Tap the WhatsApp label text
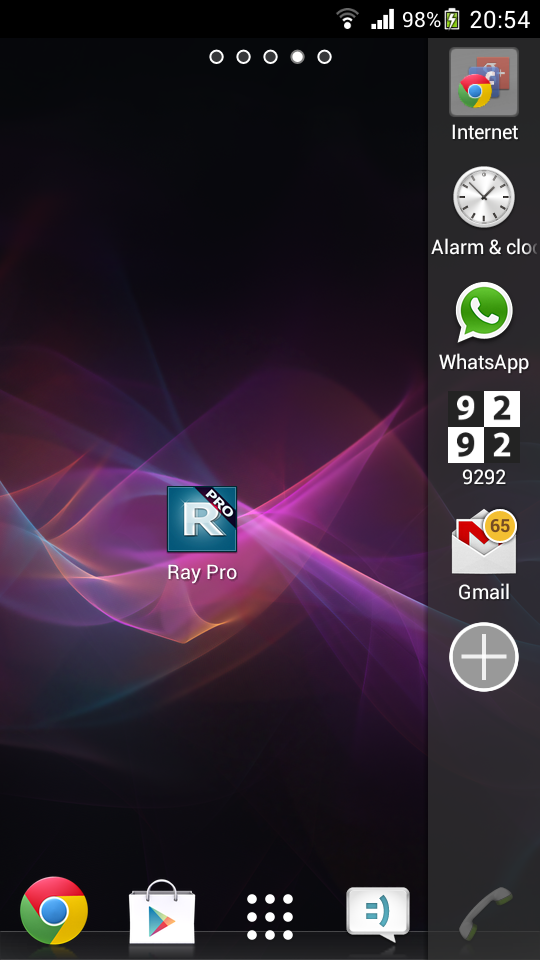Screen dimensions: 540x960 click(x=484, y=362)
